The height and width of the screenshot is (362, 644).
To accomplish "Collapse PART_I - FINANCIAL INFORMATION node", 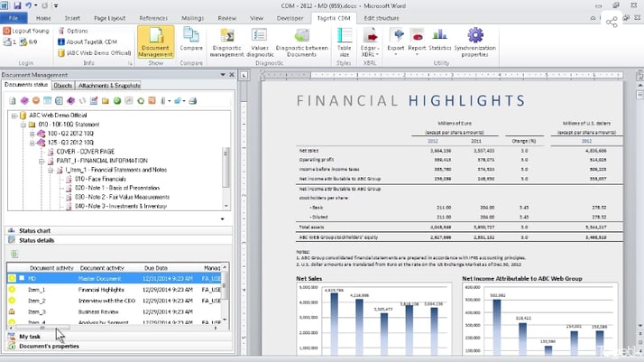I will [x=41, y=161].
